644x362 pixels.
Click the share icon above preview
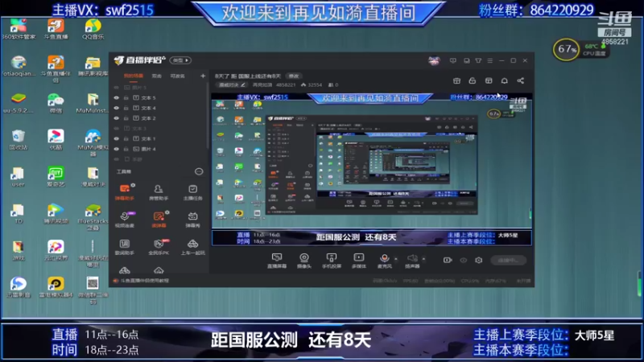(520, 80)
